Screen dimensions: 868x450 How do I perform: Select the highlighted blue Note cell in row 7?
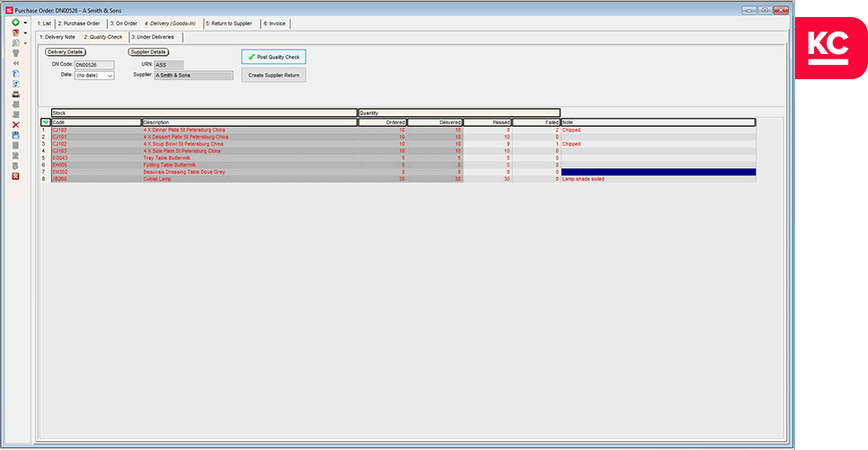click(x=658, y=173)
